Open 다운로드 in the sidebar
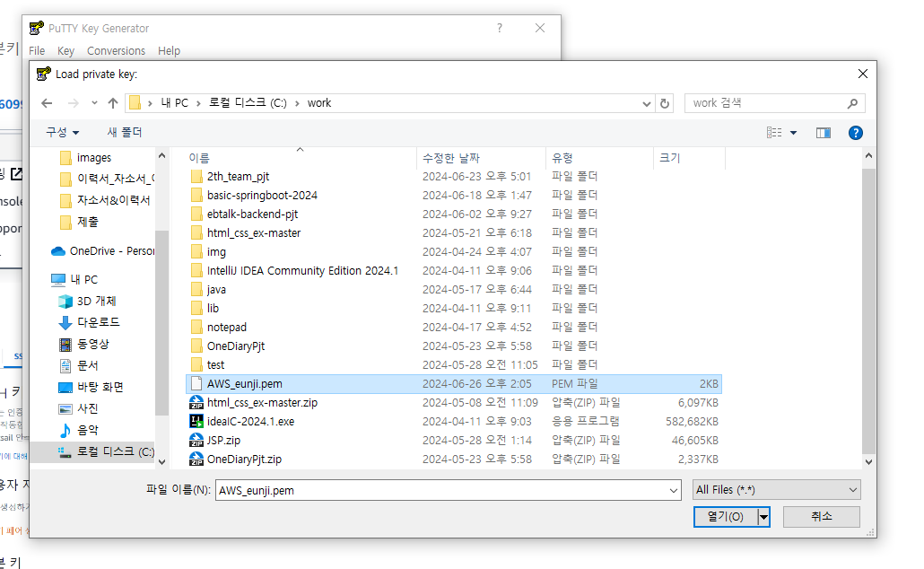 click(98, 322)
